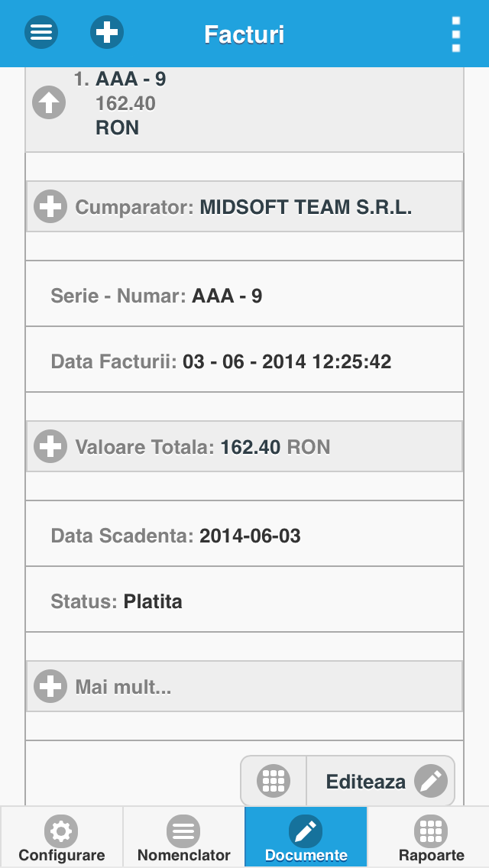Viewport: 489px width, 868px height.
Task: Click the grid icon beside Editeaza
Action: click(x=274, y=781)
